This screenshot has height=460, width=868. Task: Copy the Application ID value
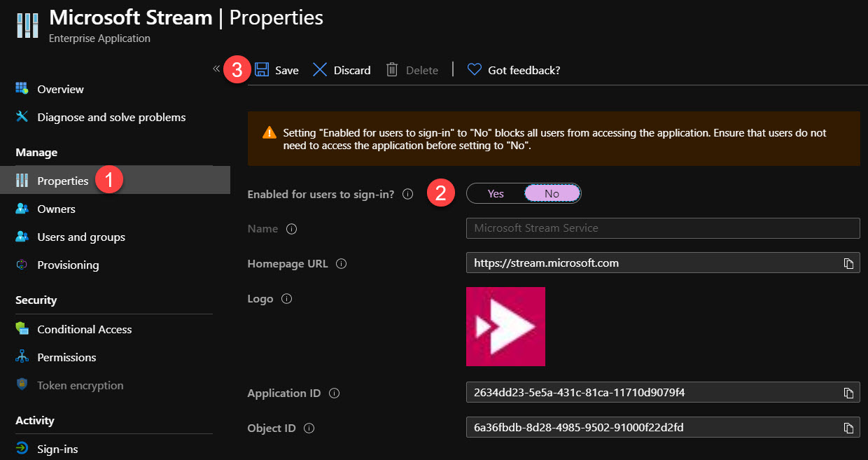coord(850,392)
